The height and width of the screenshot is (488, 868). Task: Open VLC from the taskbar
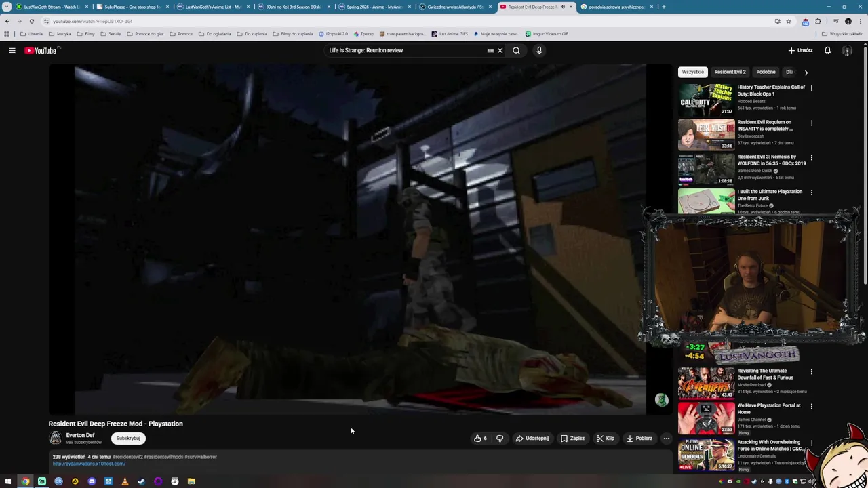(125, 481)
